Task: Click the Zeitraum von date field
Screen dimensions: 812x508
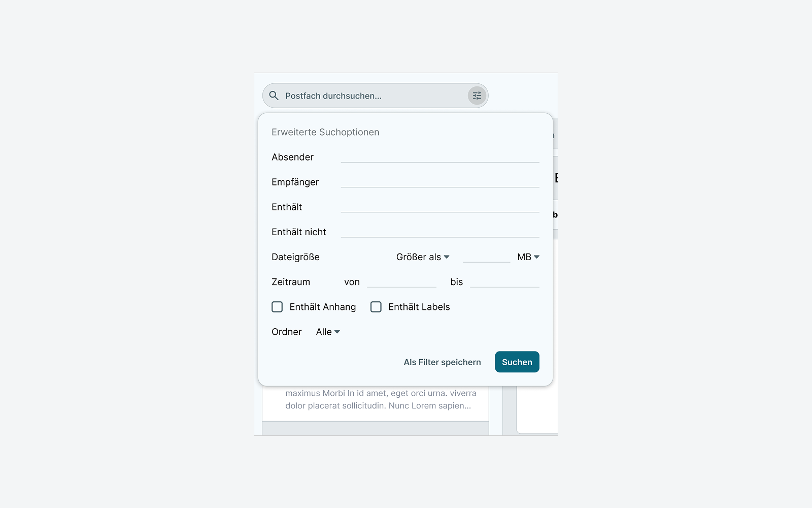Action: [402, 281]
